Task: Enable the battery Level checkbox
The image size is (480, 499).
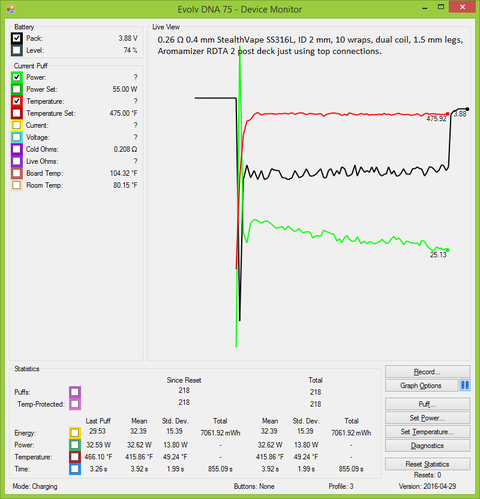Action: (17, 50)
